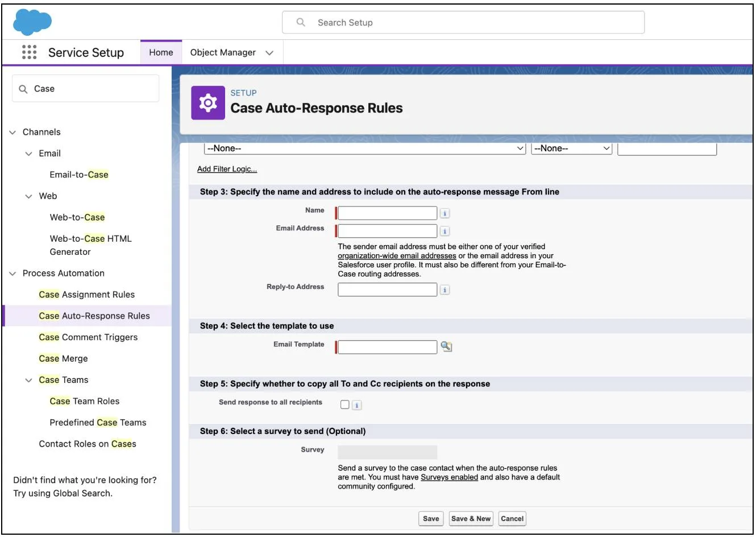Screen dimensions: 756x537
Task: Click the Setup gear icon in header
Action: (208, 103)
